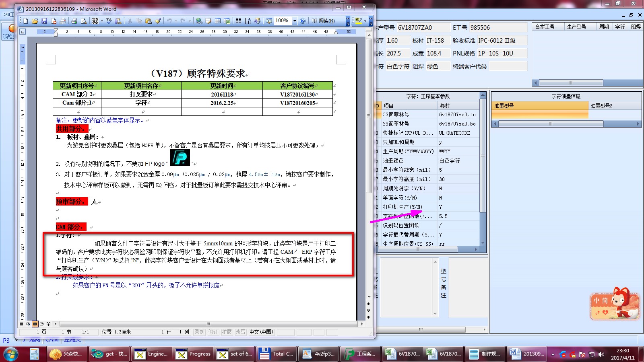Save the Word document with the floppy icon
The image size is (644, 362).
tap(44, 21)
